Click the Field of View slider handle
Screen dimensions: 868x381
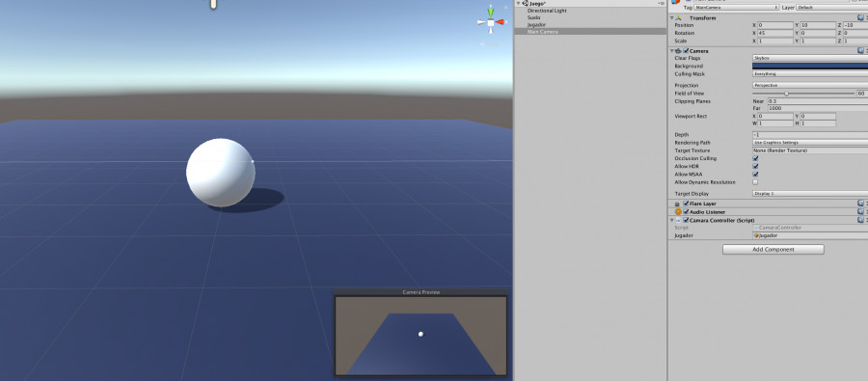(786, 94)
